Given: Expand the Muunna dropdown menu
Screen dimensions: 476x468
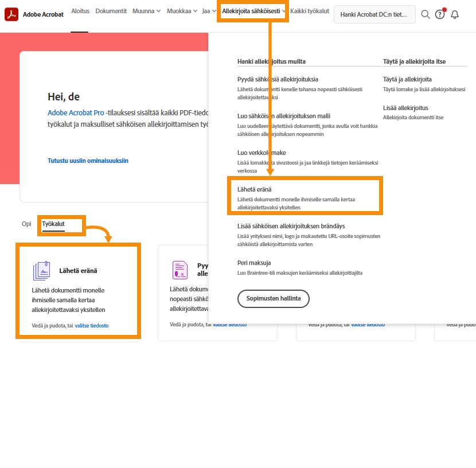Looking at the screenshot, I should [146, 11].
